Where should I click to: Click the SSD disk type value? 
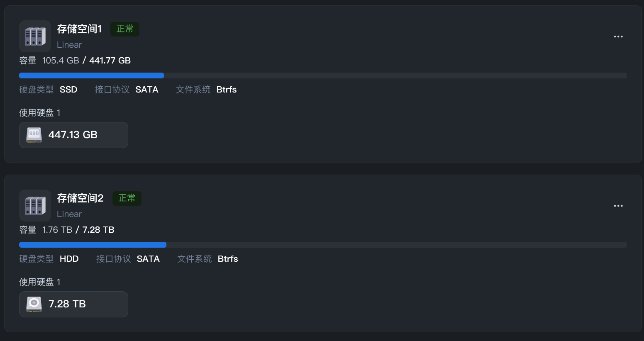(x=68, y=90)
